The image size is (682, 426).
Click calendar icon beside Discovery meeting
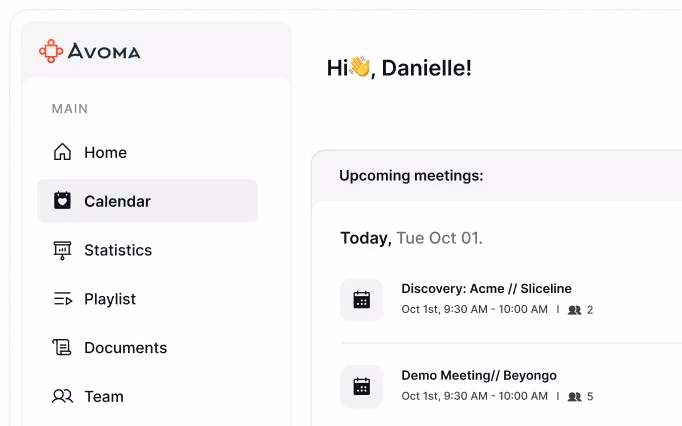tap(362, 299)
